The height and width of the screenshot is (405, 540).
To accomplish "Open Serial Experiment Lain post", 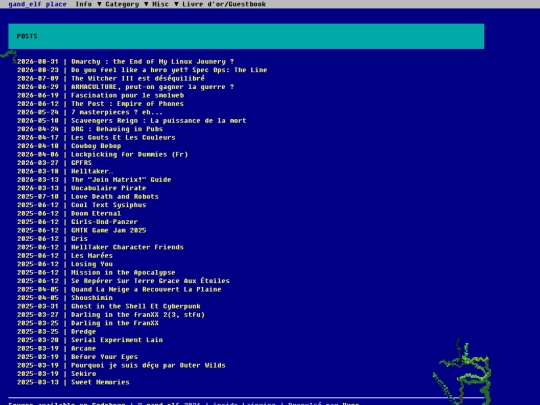I will 117,340.
